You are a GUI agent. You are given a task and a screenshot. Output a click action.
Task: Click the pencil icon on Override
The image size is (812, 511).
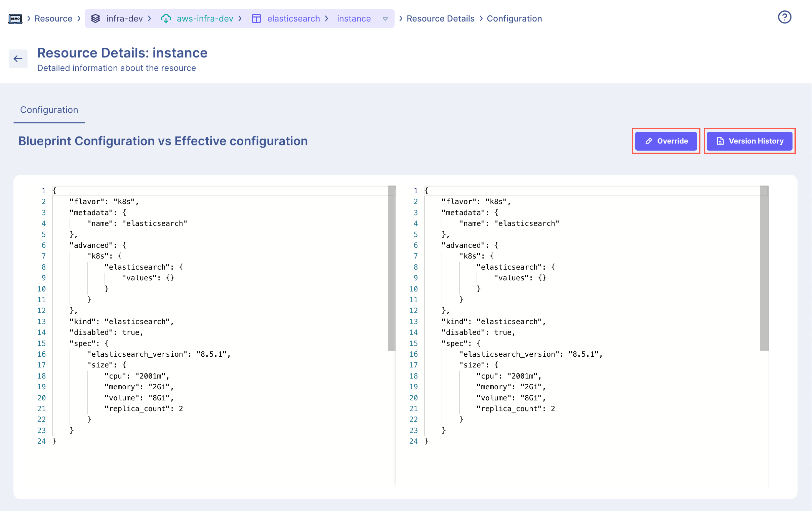pos(648,141)
